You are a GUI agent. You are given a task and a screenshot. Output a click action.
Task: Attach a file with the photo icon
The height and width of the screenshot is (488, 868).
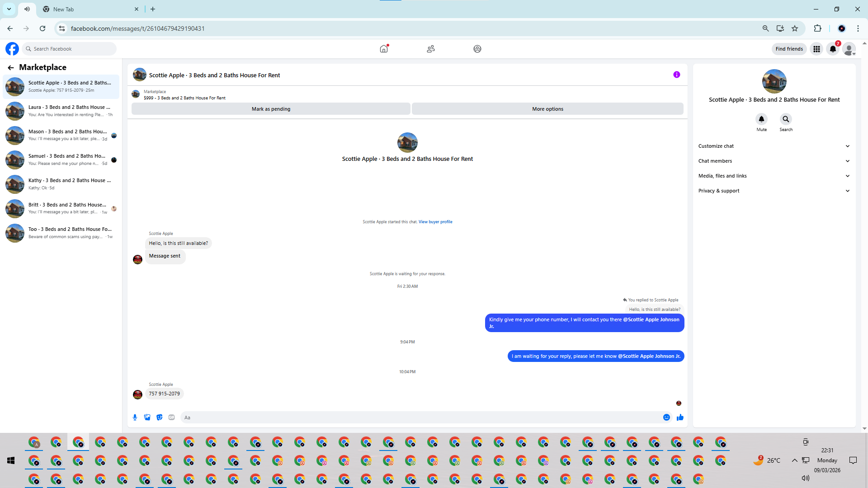(x=147, y=418)
